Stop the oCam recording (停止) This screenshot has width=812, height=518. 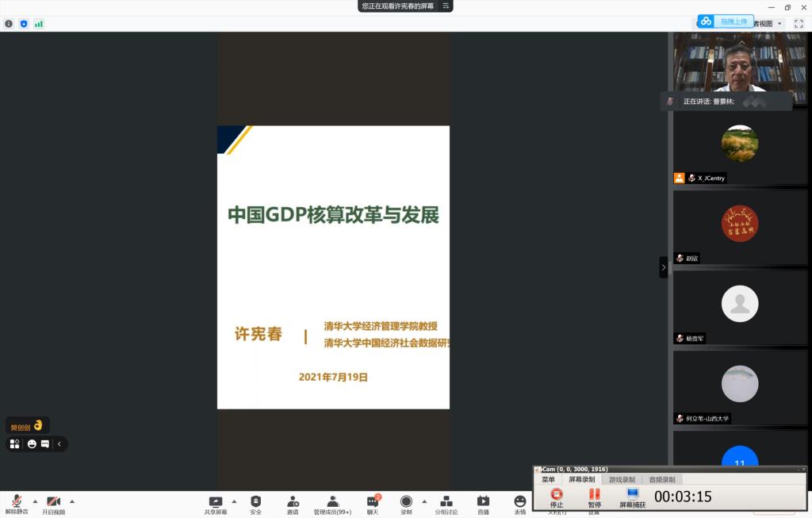557,498
